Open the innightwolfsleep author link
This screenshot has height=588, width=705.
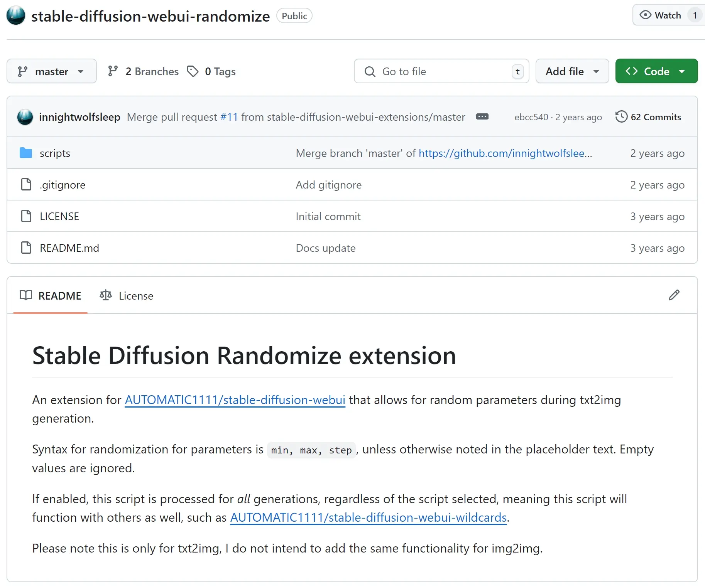click(79, 117)
